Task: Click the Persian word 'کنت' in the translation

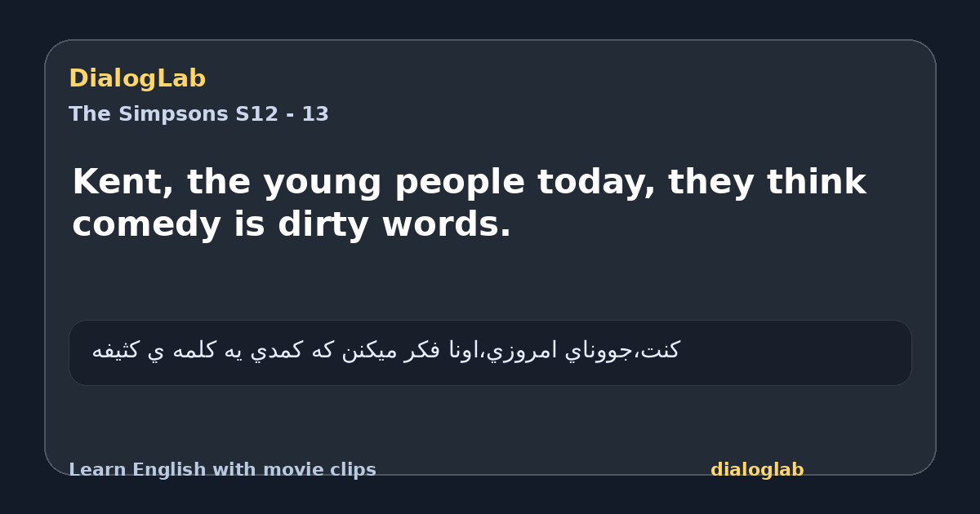Action: tap(662, 351)
